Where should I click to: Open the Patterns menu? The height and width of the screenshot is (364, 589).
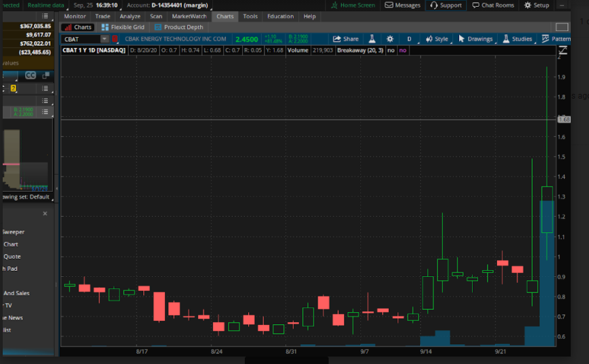pos(556,39)
